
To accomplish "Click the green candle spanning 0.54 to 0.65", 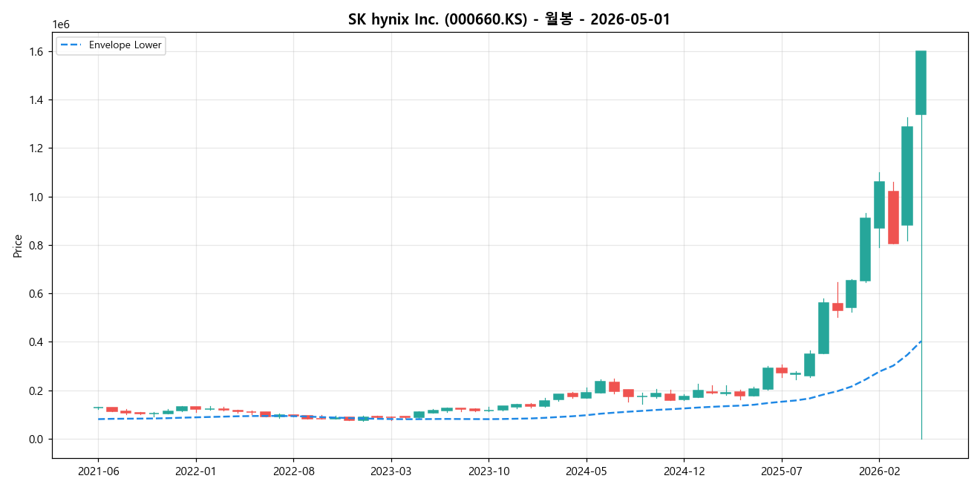I will point(852,294).
